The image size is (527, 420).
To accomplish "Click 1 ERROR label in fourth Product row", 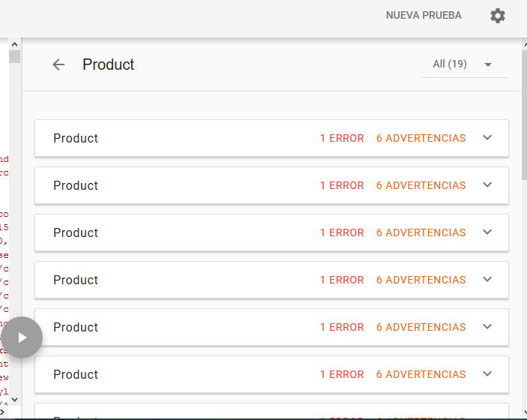I will 342,280.
